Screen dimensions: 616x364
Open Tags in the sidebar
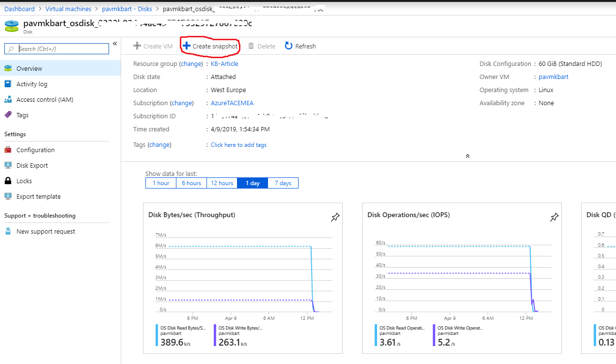pos(22,115)
